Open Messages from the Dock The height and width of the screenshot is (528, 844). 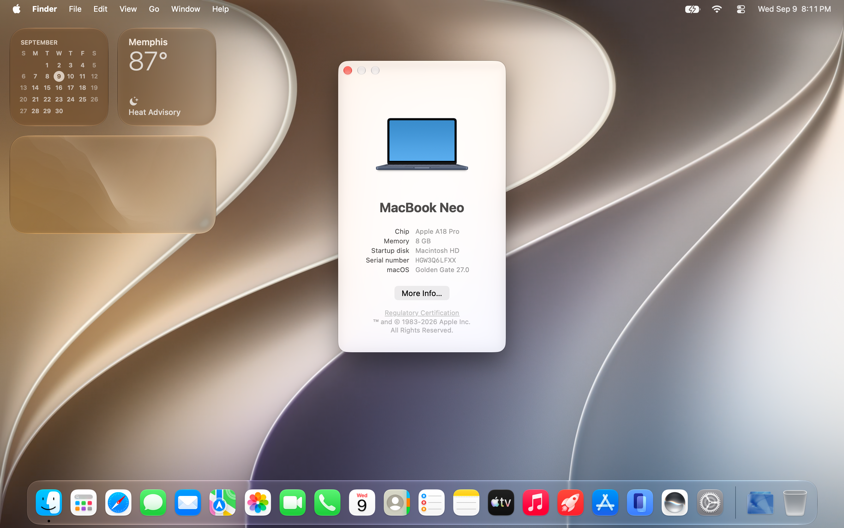click(153, 503)
